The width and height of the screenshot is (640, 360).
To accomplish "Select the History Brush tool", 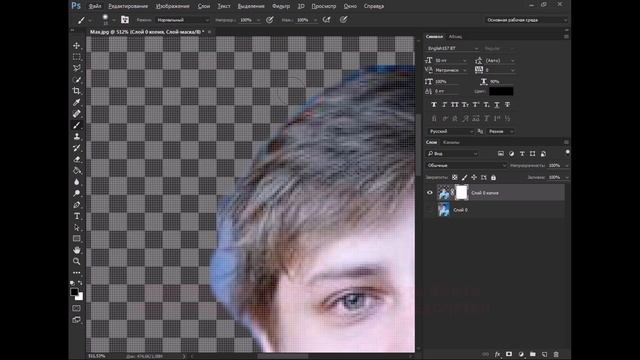I will 76,148.
